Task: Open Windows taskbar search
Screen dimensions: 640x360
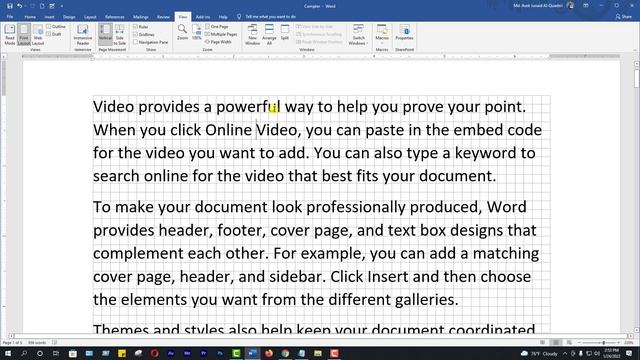Action: pyautogui.click(x=24, y=353)
